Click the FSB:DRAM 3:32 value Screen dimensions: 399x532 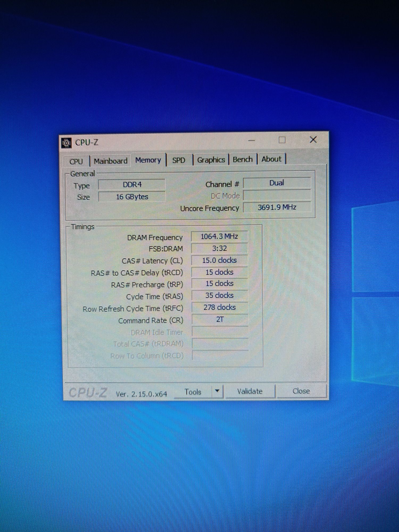[219, 248]
